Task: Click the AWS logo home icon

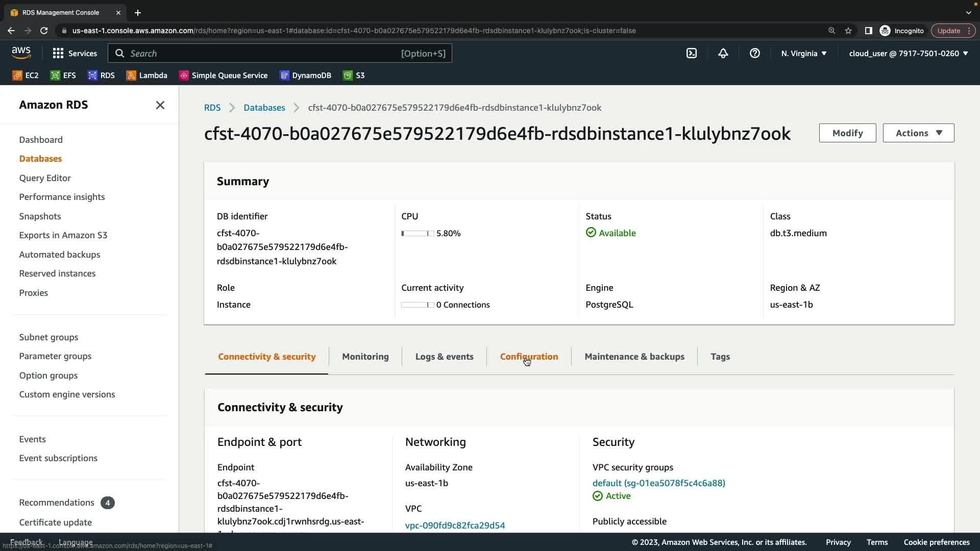Action: pyautogui.click(x=21, y=53)
